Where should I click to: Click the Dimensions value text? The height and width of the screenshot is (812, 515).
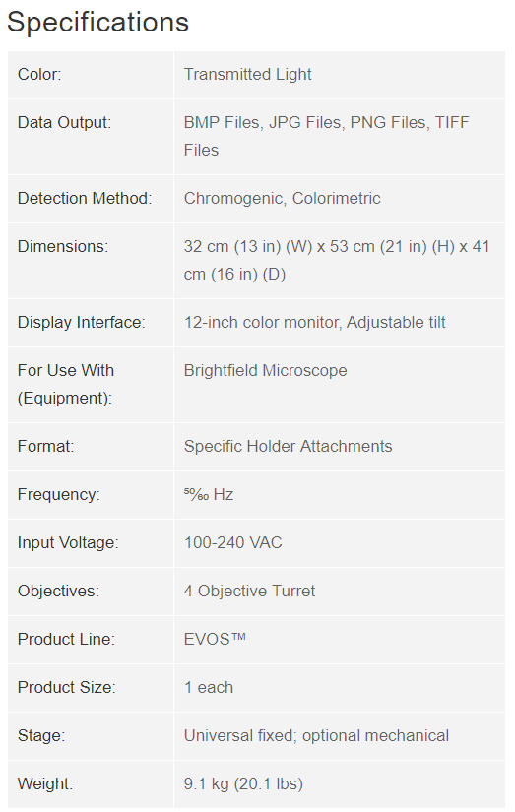tap(337, 260)
